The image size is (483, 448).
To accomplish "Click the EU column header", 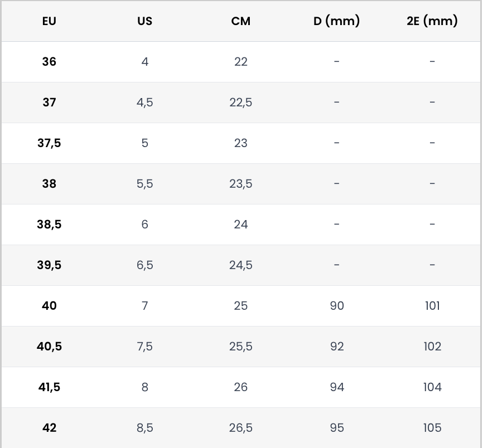I will tap(49, 21).
